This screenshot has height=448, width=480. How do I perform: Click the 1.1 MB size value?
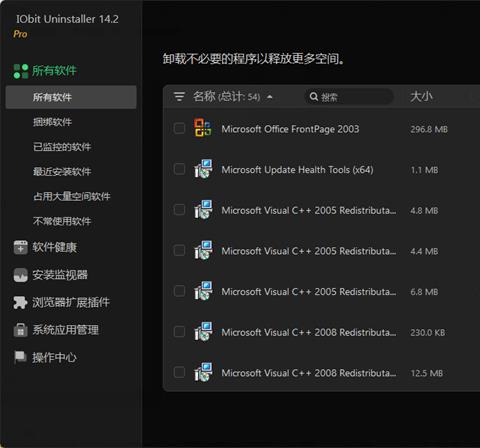tap(424, 170)
